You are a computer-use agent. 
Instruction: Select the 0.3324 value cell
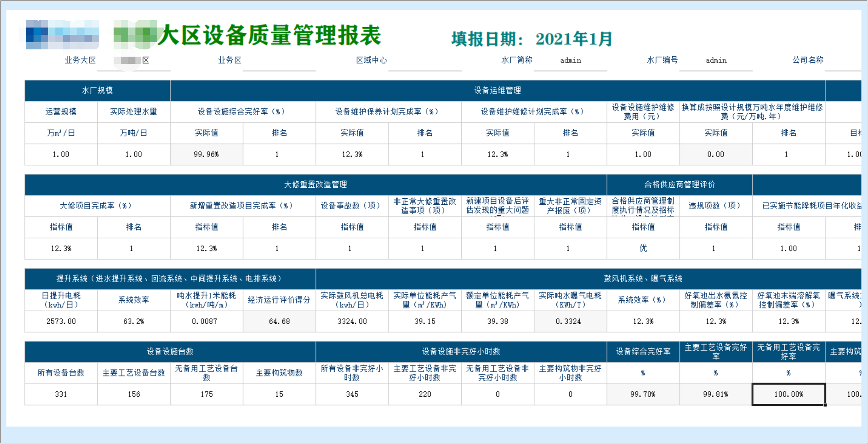coord(570,321)
